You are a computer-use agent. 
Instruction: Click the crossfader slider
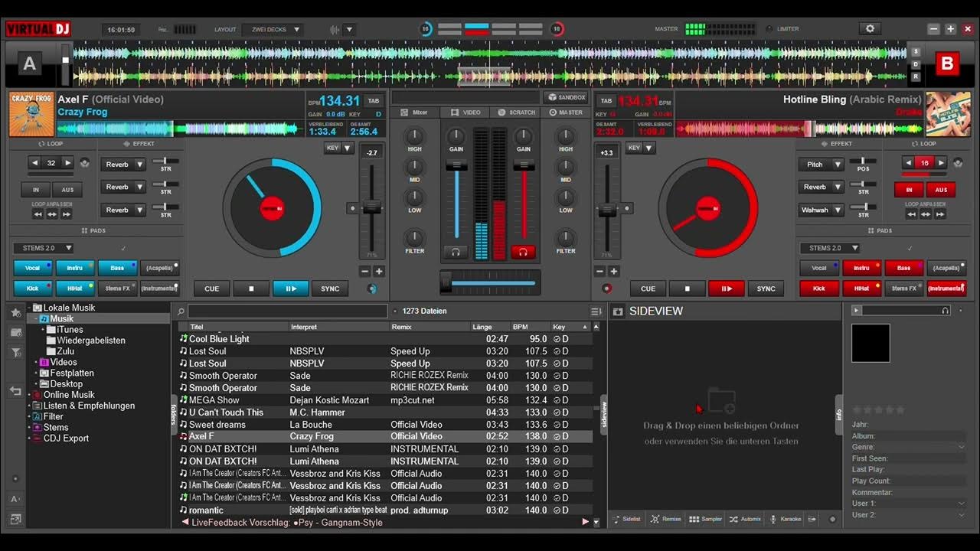[490, 283]
